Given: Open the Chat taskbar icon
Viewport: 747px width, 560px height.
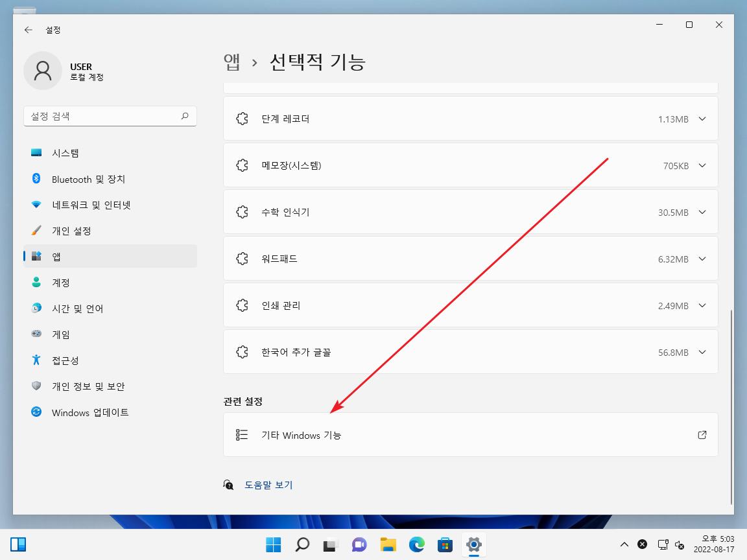Looking at the screenshot, I should [359, 544].
